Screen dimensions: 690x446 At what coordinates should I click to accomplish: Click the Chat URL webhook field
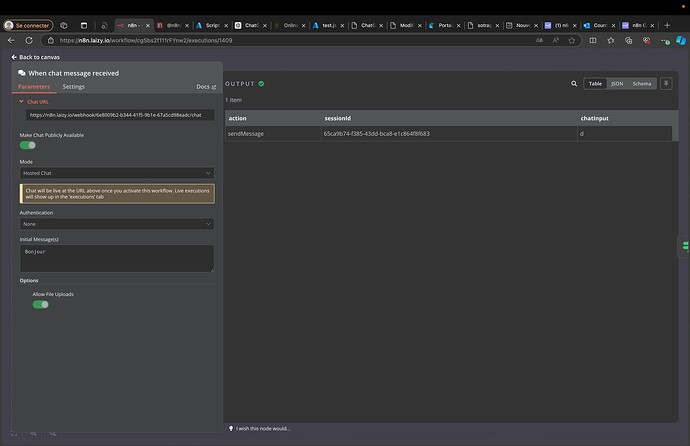pyautogui.click(x=120, y=115)
